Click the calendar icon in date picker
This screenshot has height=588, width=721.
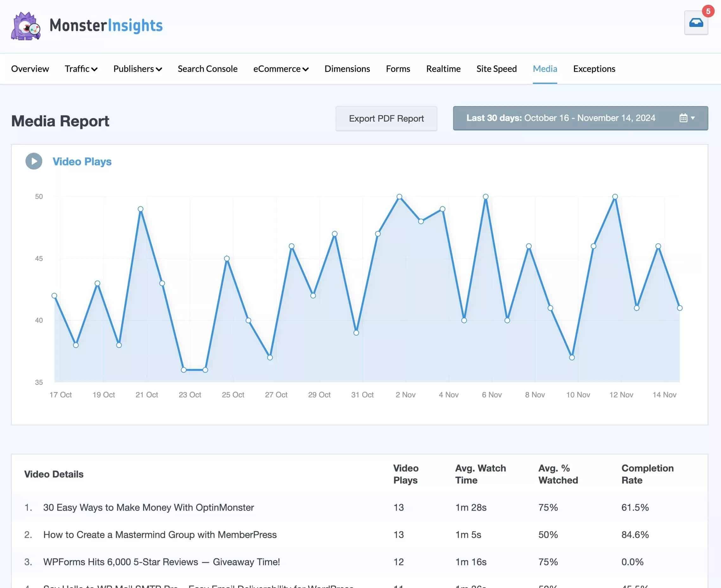tap(683, 118)
